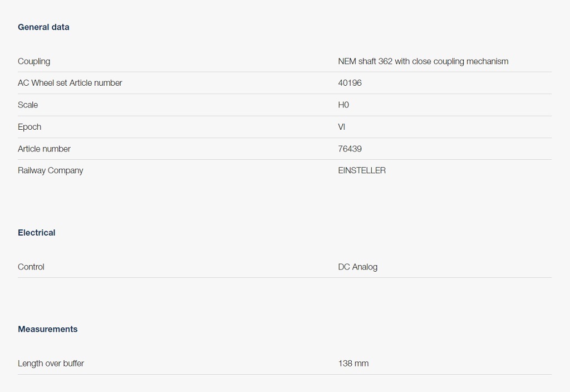Select the 138 mm measurement value
The image size is (570, 392).
(353, 364)
